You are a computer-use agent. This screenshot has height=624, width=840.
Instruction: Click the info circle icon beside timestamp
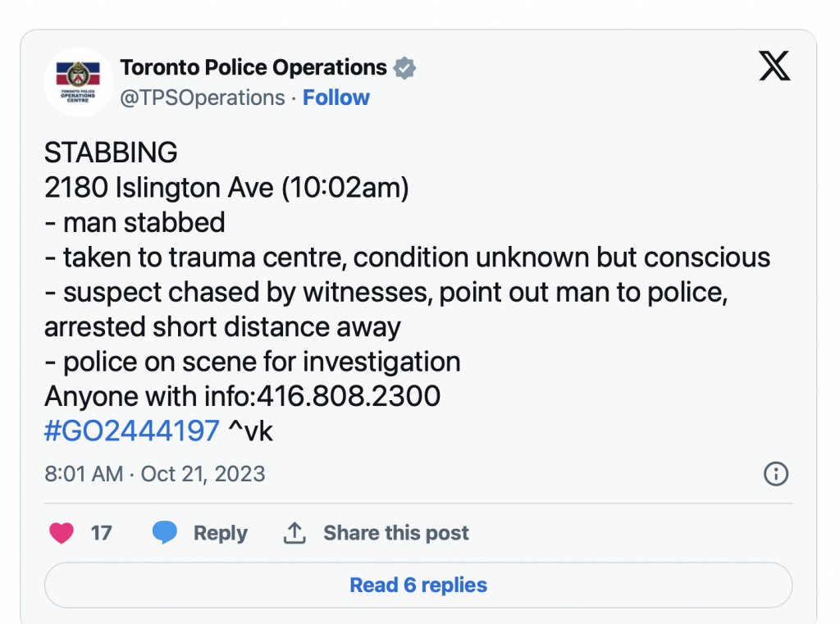[775, 474]
